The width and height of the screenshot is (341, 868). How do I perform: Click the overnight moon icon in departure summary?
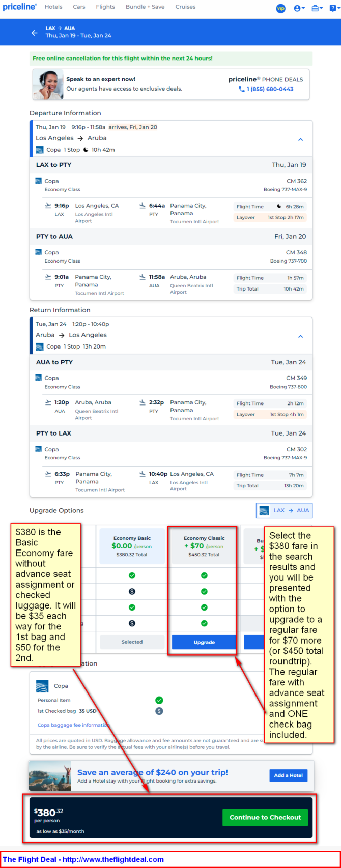(86, 150)
